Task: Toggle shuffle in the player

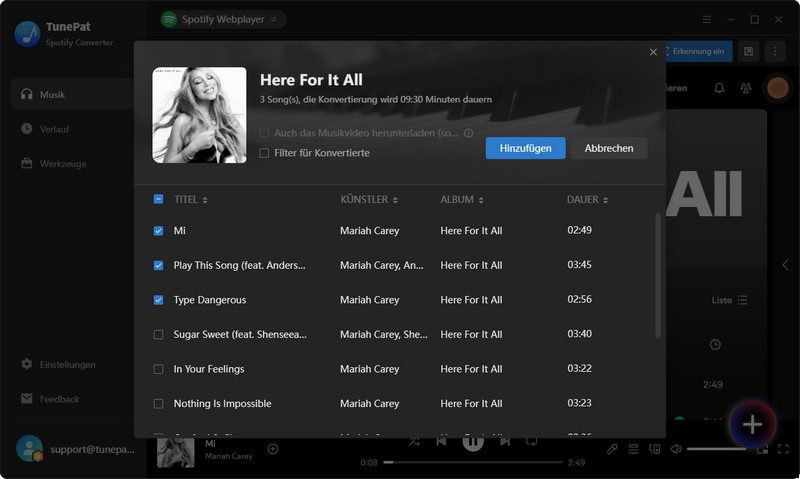Action: click(414, 441)
